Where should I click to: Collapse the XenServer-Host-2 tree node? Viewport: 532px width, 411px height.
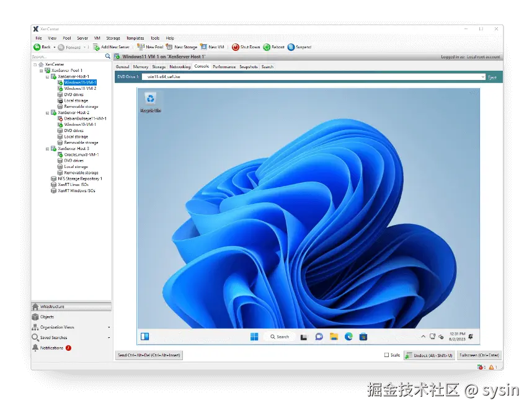coord(48,112)
